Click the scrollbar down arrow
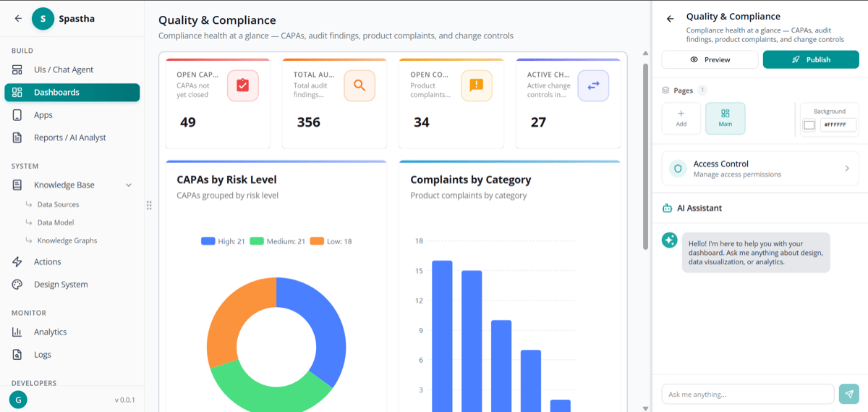This screenshot has width=868, height=412. tap(645, 408)
